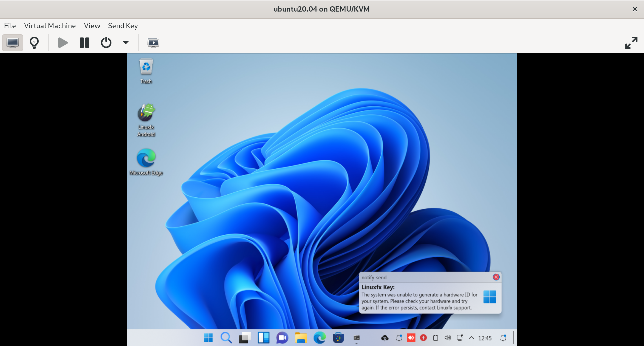
Task: Open the guest Start menu button
Action: [208, 338]
